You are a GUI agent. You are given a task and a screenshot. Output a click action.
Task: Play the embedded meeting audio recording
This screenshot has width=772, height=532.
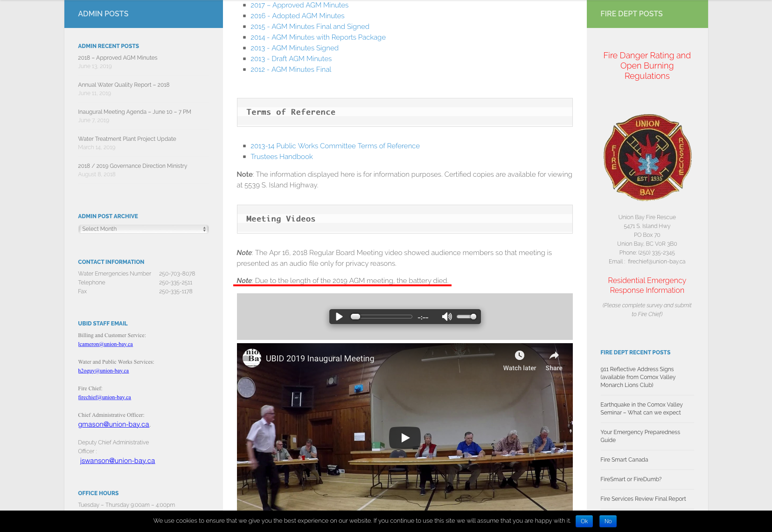coord(339,317)
